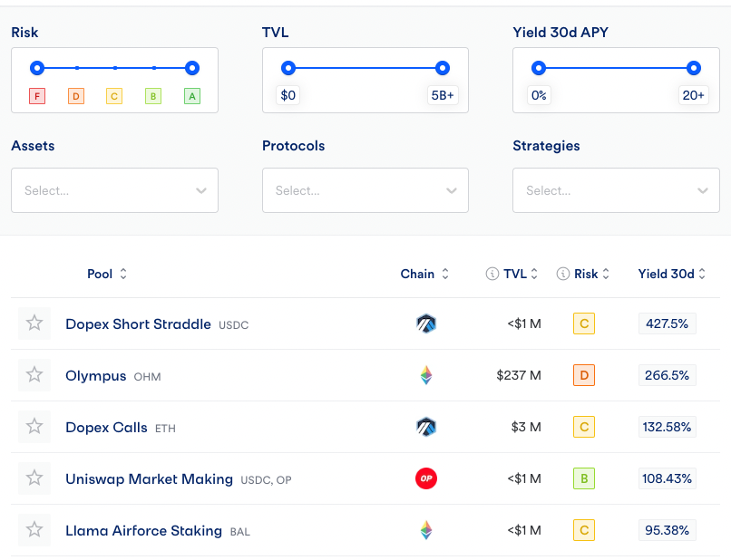
Task: Click the 108.43% yield value
Action: (x=668, y=478)
